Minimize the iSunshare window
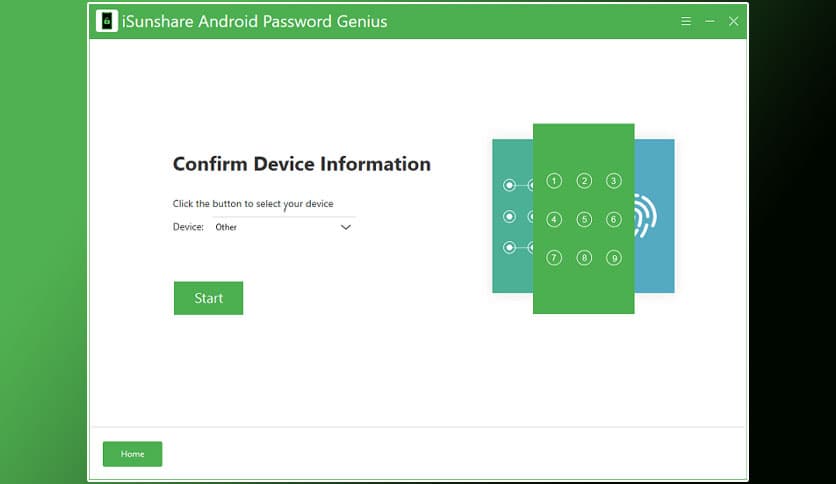The height and width of the screenshot is (484, 836). 710,21
